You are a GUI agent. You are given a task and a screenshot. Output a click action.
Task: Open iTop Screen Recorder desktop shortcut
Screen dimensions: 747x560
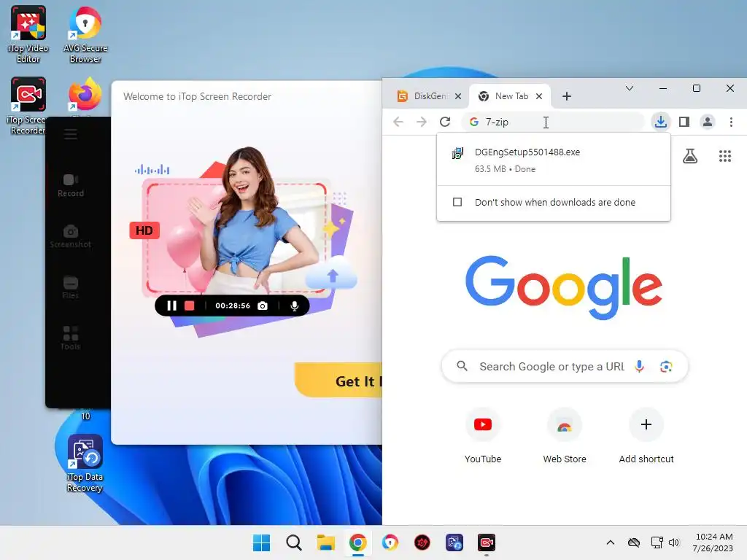[x=28, y=106]
